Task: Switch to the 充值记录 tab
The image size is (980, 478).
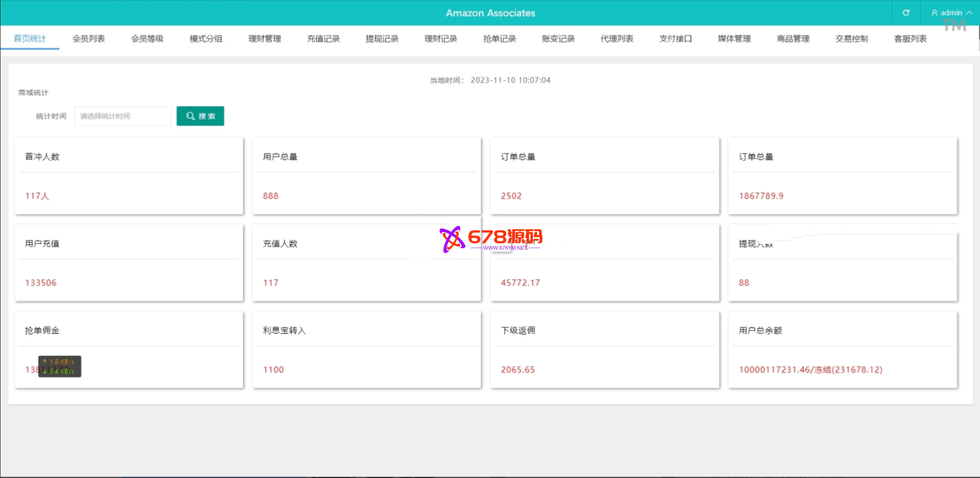Action: tap(323, 39)
